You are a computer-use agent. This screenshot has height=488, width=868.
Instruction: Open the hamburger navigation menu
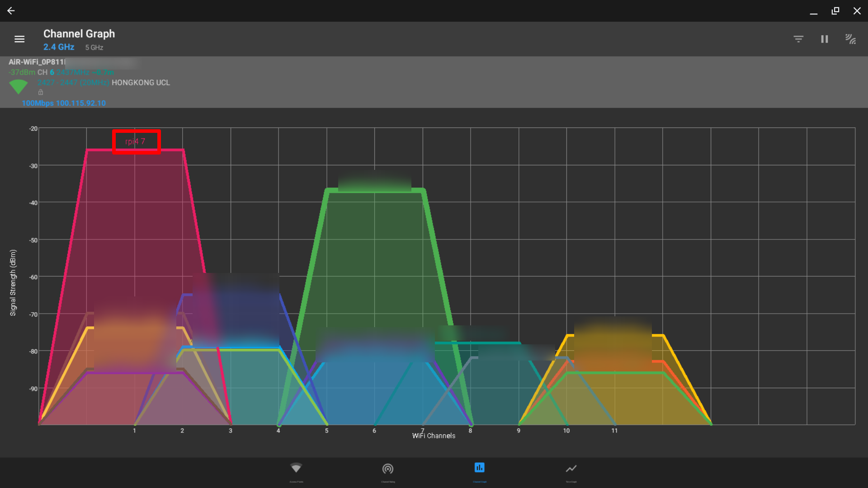click(19, 39)
